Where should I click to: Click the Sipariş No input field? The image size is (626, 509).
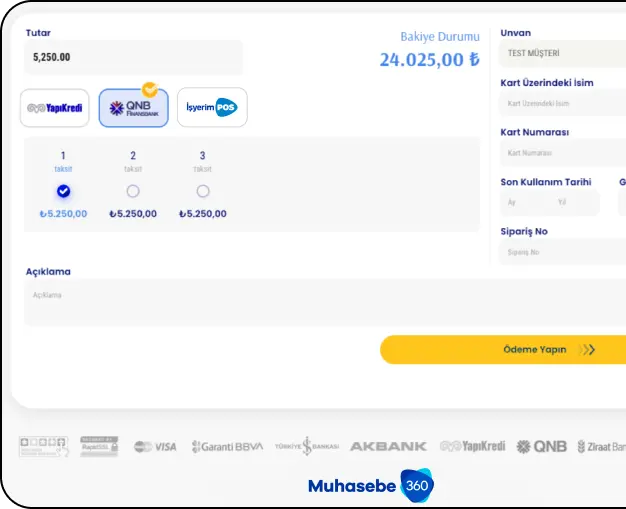click(563, 252)
